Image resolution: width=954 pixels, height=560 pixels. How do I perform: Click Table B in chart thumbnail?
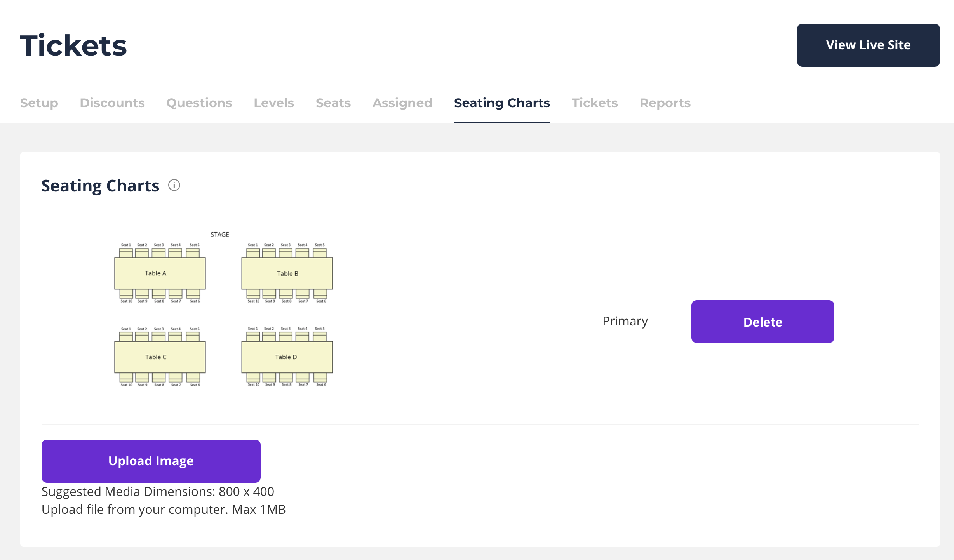tap(287, 274)
